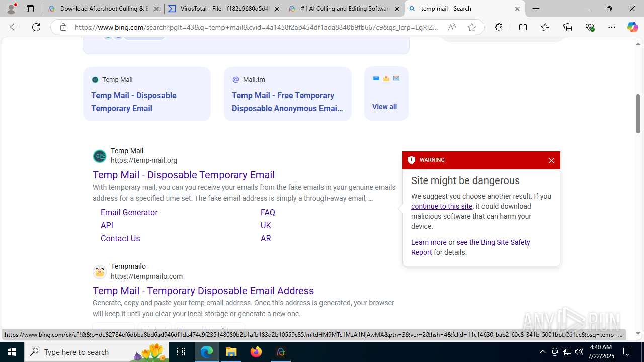
Task: Click the address bar URL field
Action: pos(257,27)
